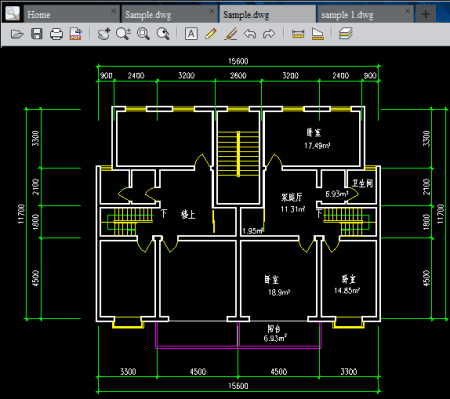Close the Home tab
The width and height of the screenshot is (450, 399).
point(113,11)
